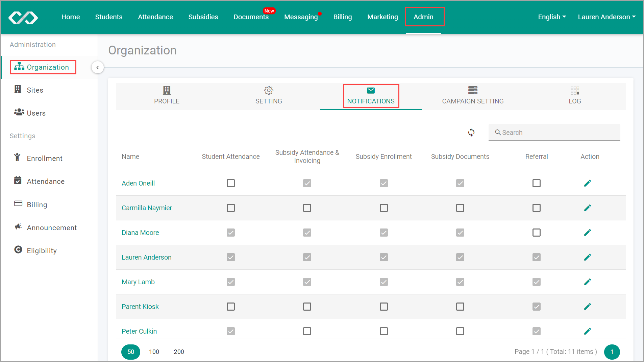Click the refresh icon beside the Search field
The width and height of the screenshot is (644, 362).
point(471,132)
